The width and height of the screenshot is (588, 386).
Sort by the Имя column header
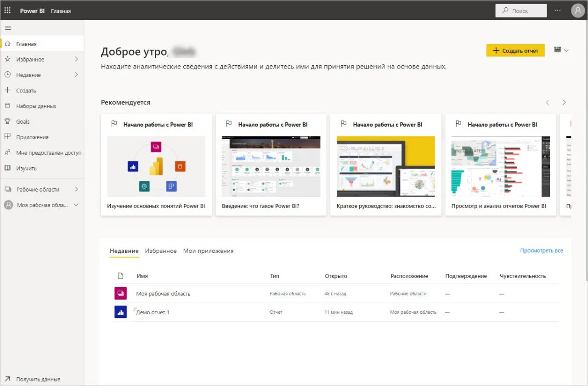click(142, 276)
